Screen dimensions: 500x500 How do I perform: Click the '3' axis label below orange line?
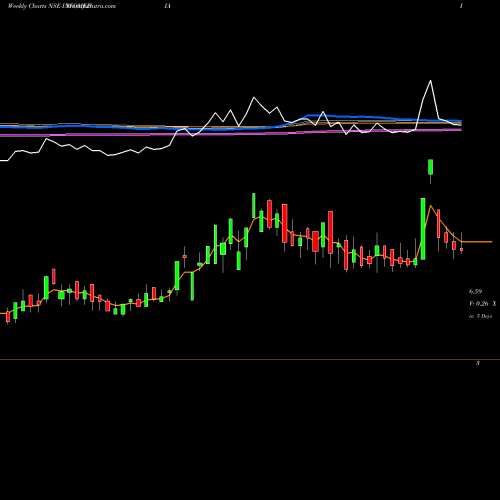pyautogui.click(x=478, y=363)
